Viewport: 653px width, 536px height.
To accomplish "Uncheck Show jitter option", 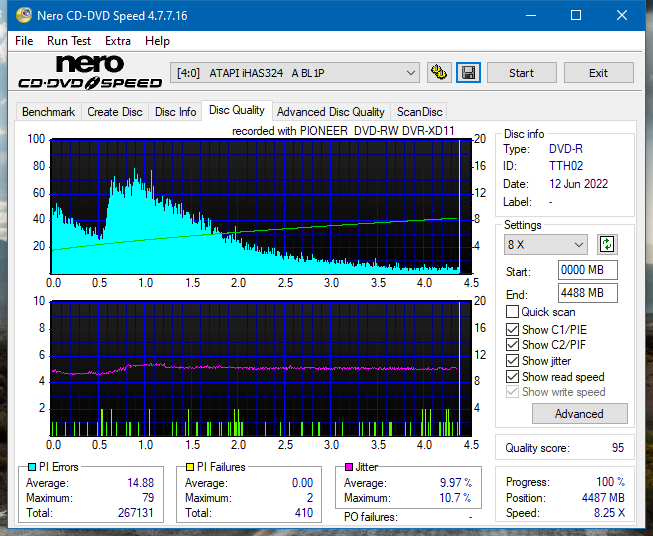I will coord(512,361).
